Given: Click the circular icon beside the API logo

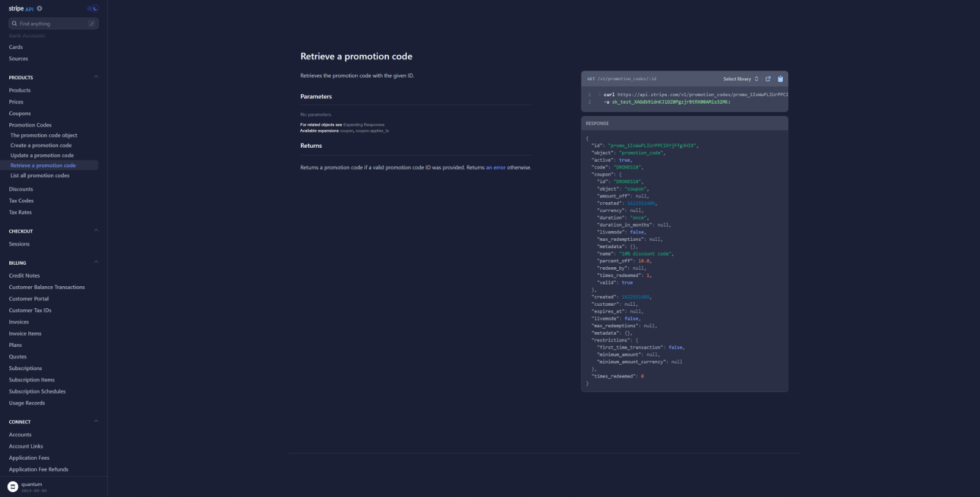Looking at the screenshot, I should pos(40,9).
